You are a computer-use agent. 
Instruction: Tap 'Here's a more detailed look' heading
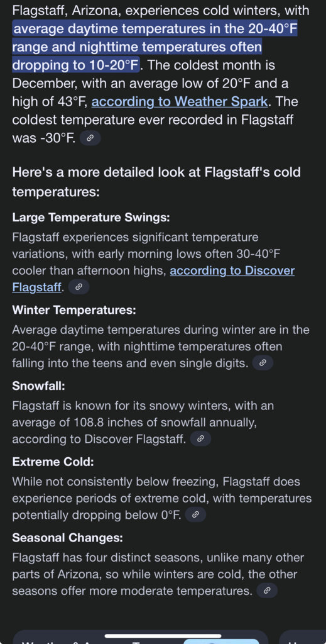[x=156, y=182]
